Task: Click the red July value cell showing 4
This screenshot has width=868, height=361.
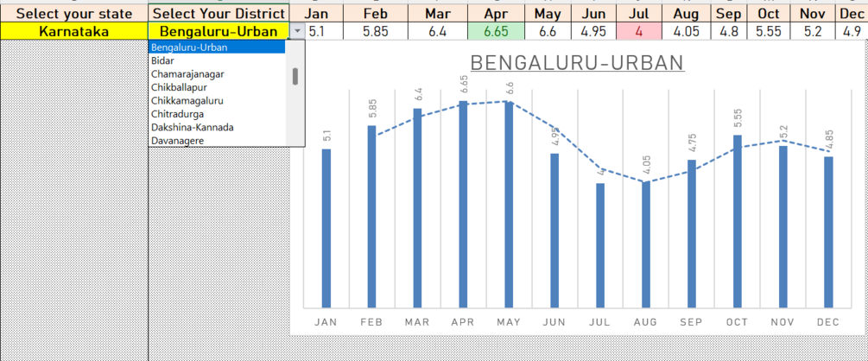Action: (x=639, y=32)
